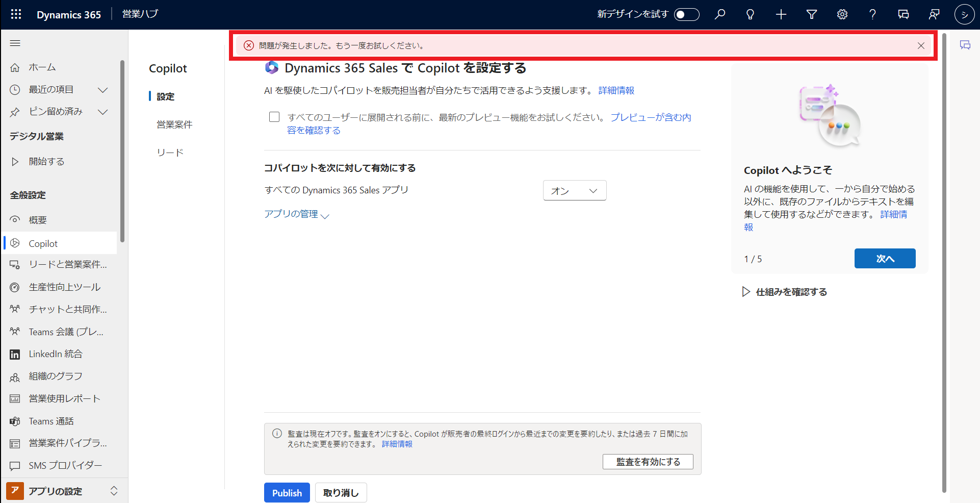Click Dynamics 365 title in header
The height and width of the screenshot is (503, 980).
pos(69,14)
